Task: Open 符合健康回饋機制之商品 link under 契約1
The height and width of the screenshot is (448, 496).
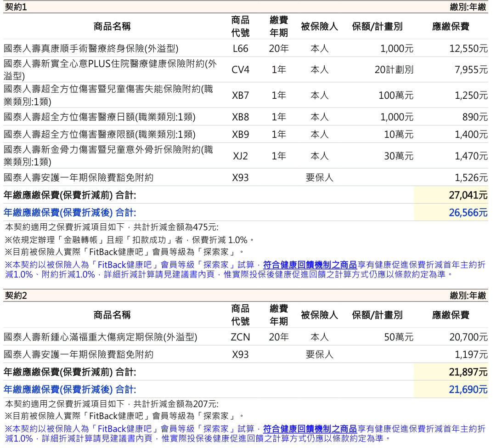Action: tap(310, 265)
